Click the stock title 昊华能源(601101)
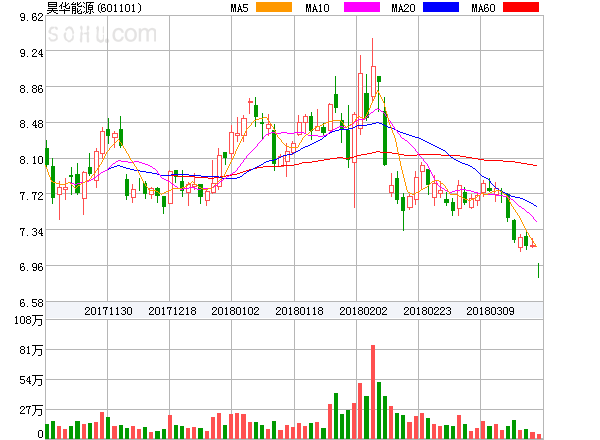This screenshot has height=440, width=600. pyautogui.click(x=94, y=8)
